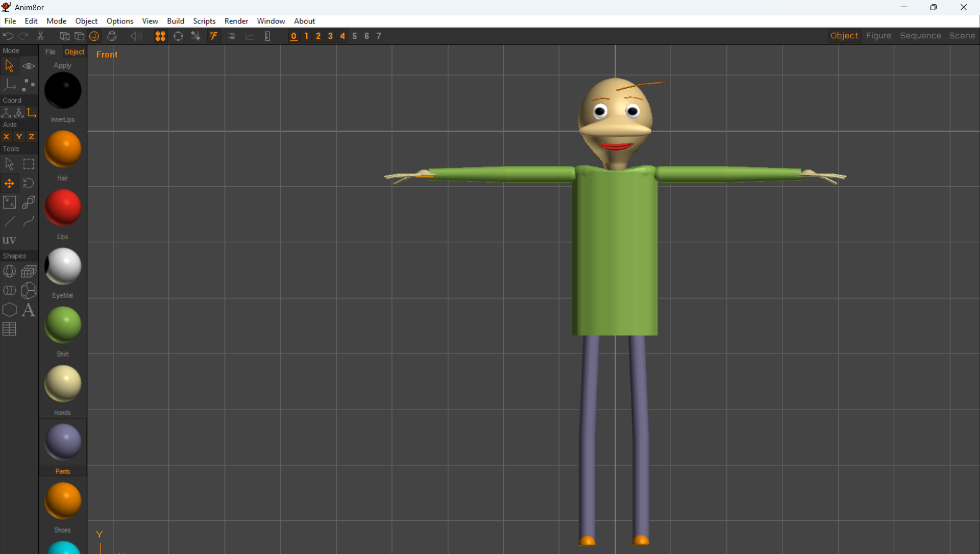The width and height of the screenshot is (980, 554).
Task: Switch to Figure editor tab
Action: (878, 36)
